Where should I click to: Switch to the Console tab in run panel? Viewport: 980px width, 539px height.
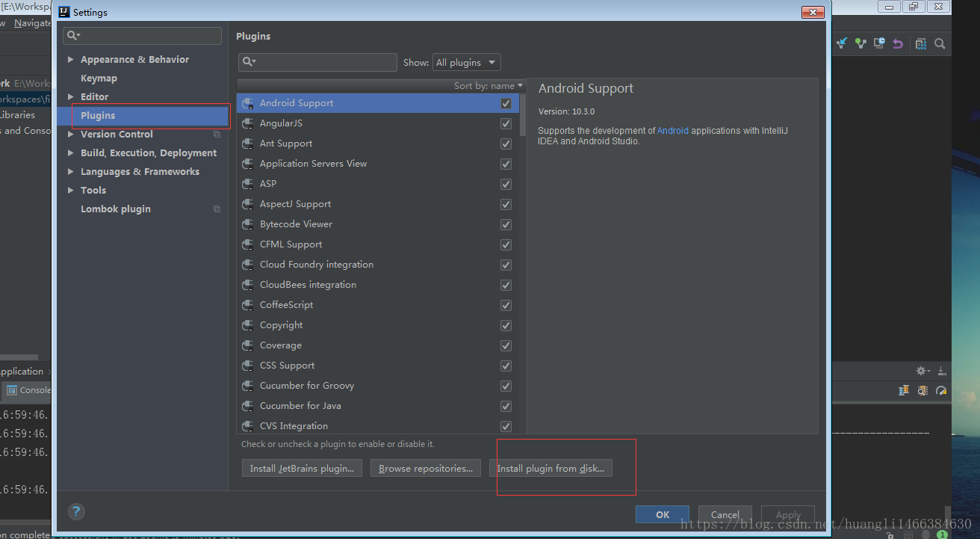pos(28,389)
